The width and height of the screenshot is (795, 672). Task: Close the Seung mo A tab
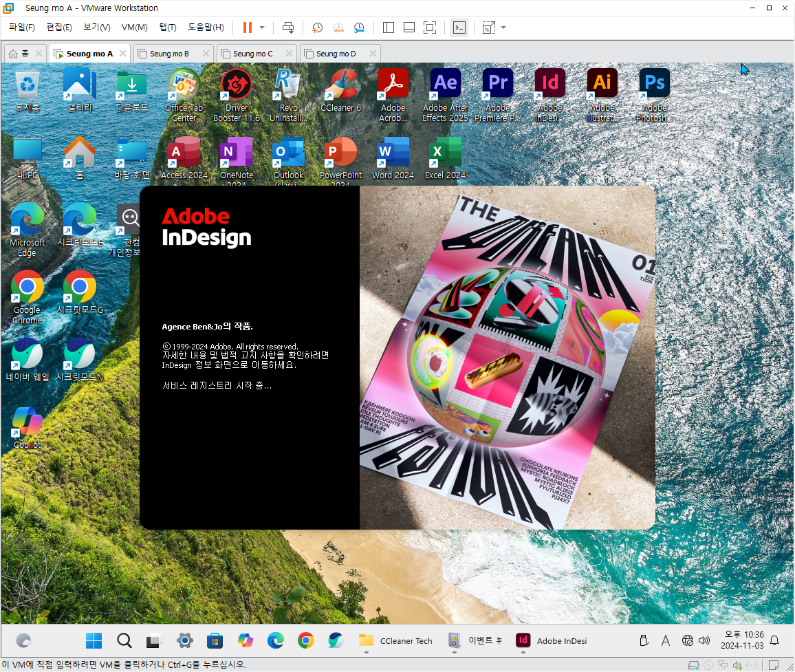pyautogui.click(x=122, y=53)
